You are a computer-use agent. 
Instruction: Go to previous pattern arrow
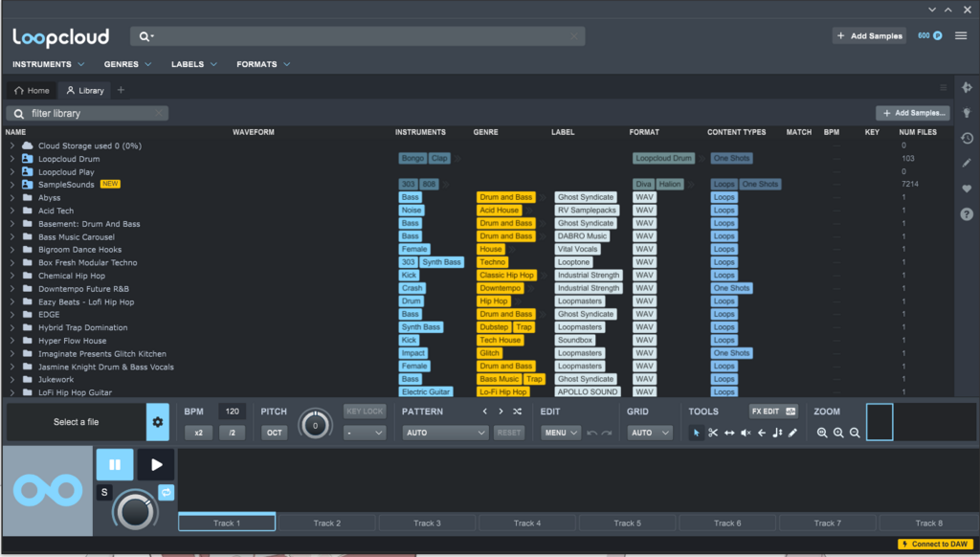click(x=484, y=412)
